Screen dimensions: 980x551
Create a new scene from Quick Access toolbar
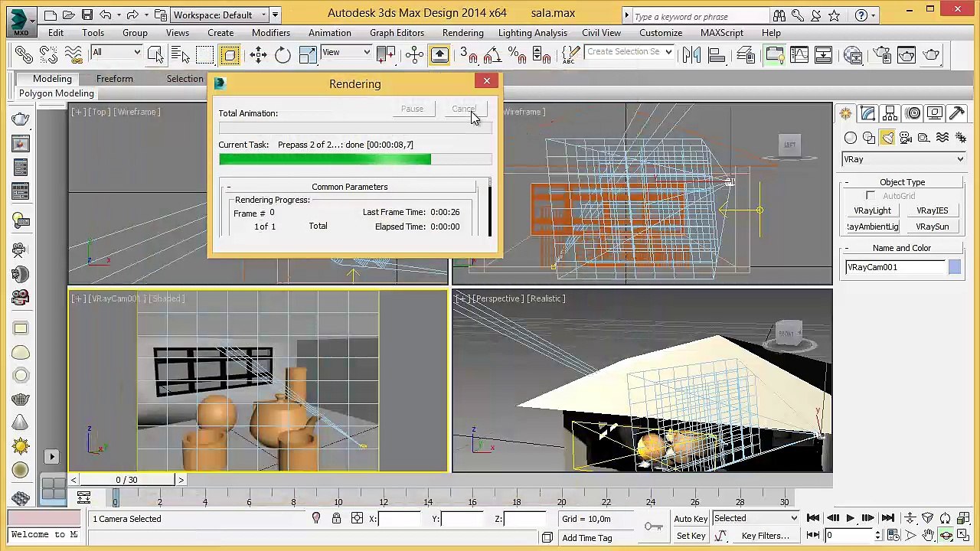(50, 15)
